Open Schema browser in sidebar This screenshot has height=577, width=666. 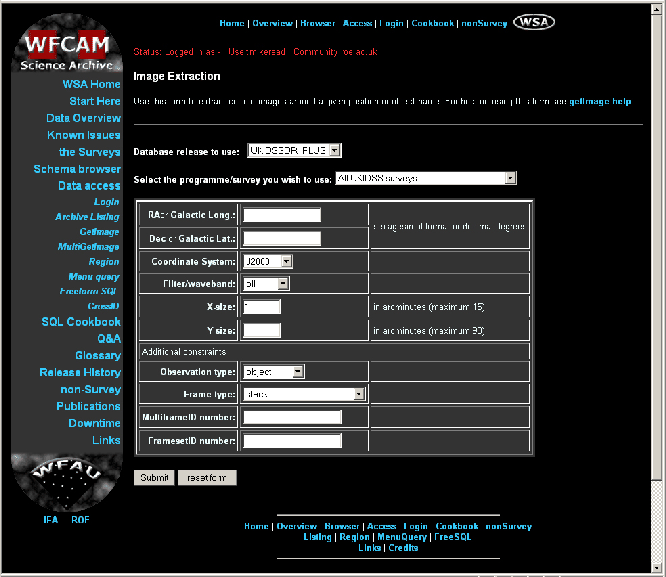point(77,169)
